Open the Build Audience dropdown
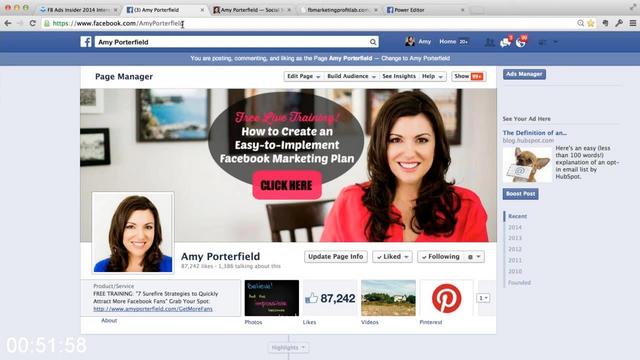This screenshot has width=640, height=360. 351,76
